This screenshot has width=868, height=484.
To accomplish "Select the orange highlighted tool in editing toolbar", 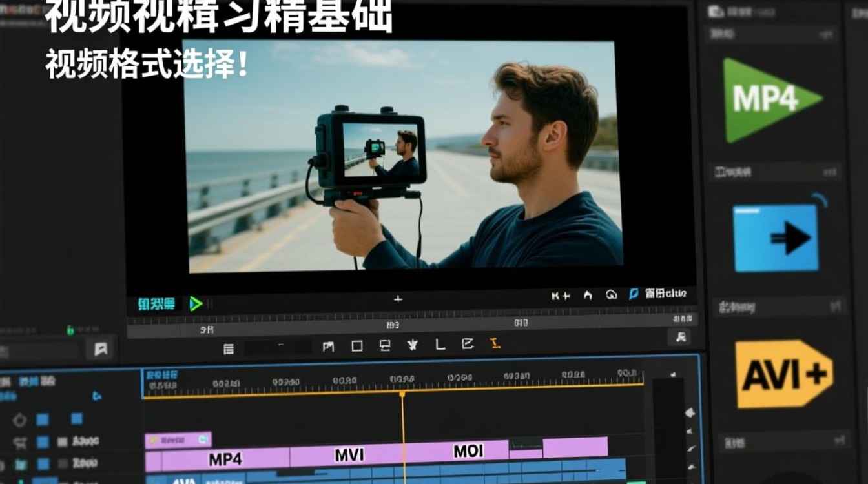I will [495, 343].
